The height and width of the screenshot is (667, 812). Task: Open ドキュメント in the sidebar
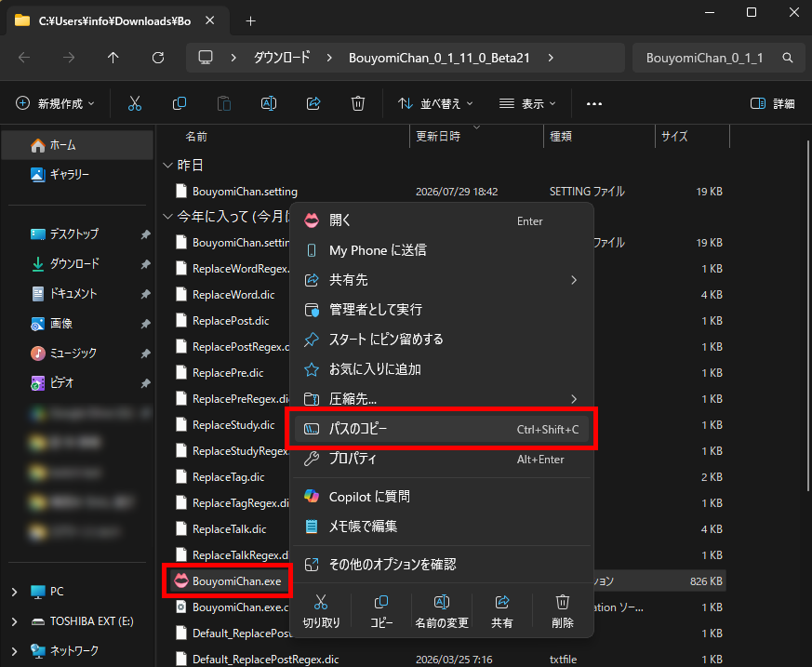point(78,294)
